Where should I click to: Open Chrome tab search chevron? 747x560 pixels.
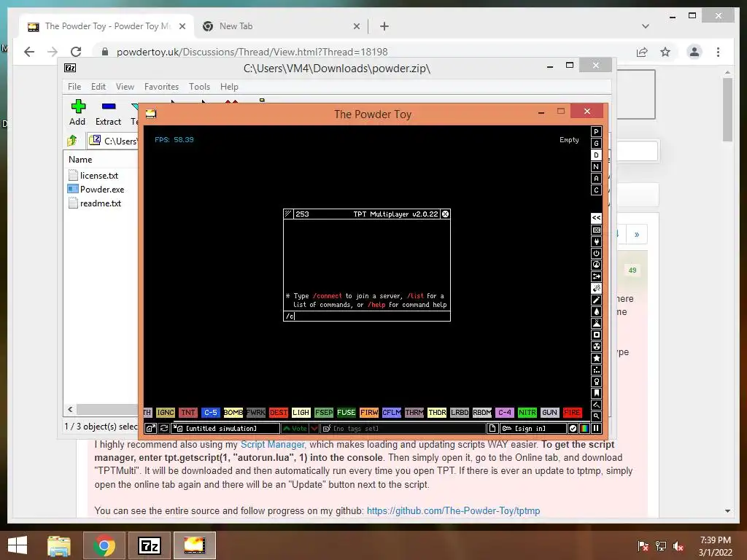[645, 26]
